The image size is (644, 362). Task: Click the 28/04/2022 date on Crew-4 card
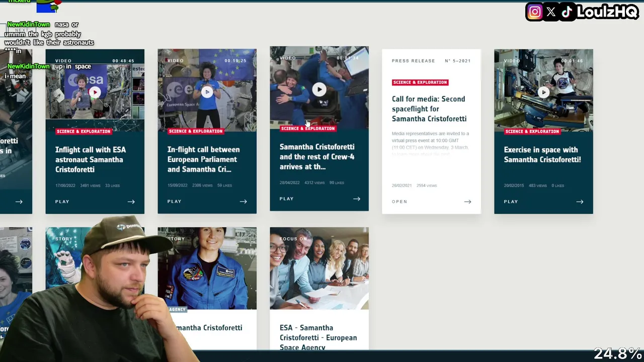[289, 183]
